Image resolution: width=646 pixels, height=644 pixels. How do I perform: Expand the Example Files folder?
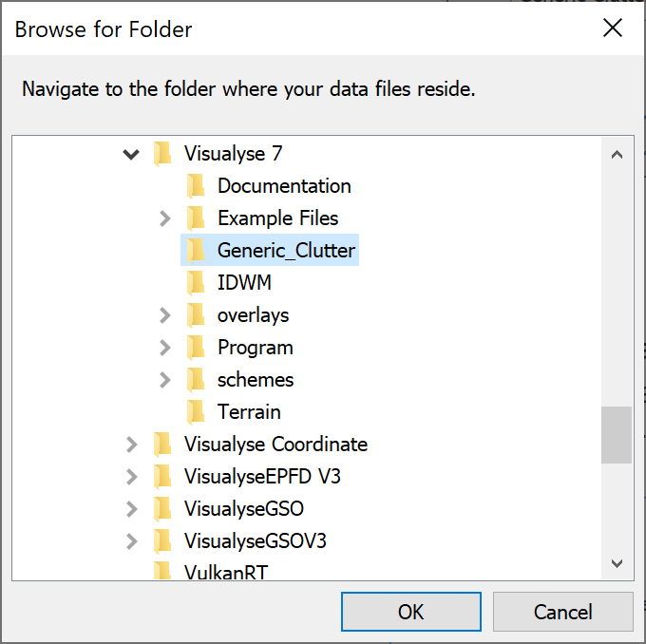[x=164, y=218]
